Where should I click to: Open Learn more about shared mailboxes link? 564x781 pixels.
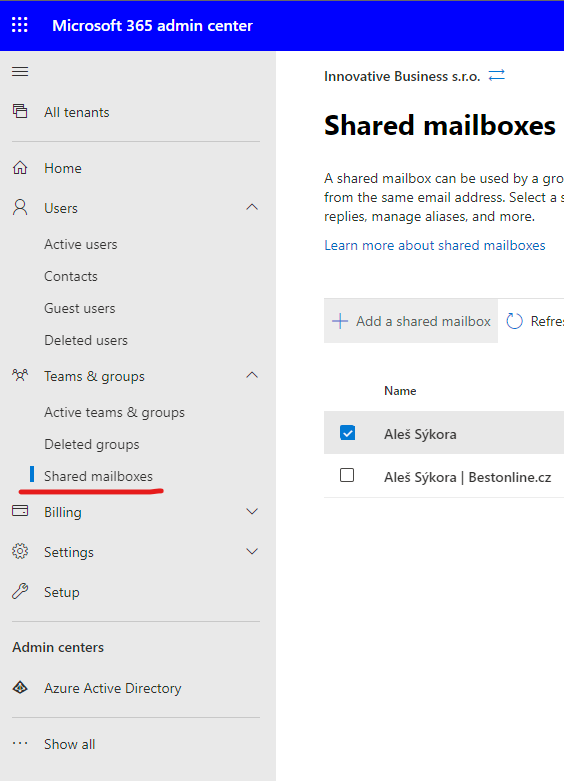pyautogui.click(x=435, y=245)
